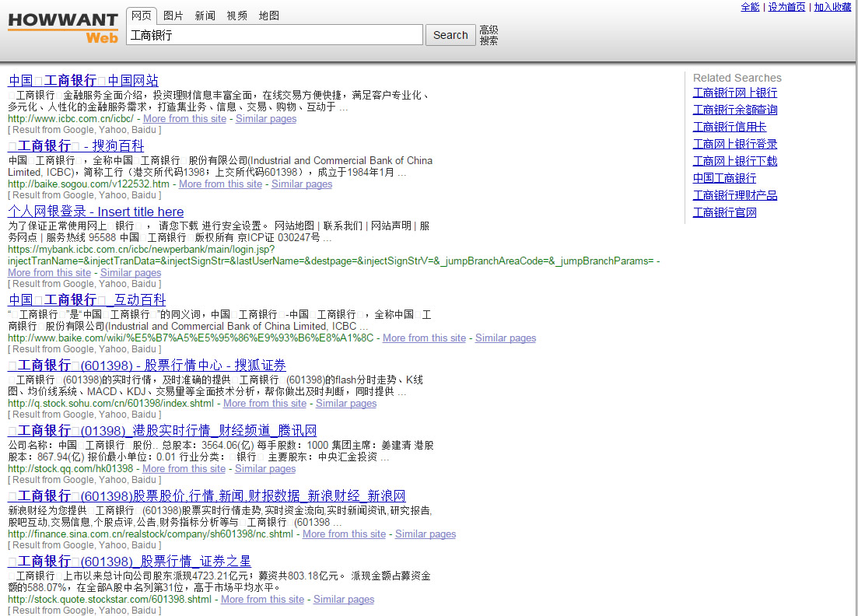Screen dimensions: 858x616
Task: Open result 个人网银登录 - Insert title here
Action: click(96, 212)
